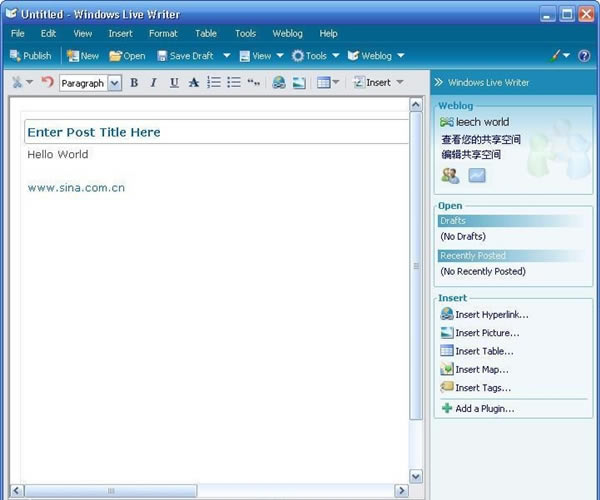Toggle underline formatting in the toolbar
The height and width of the screenshot is (500, 600).
[174, 83]
